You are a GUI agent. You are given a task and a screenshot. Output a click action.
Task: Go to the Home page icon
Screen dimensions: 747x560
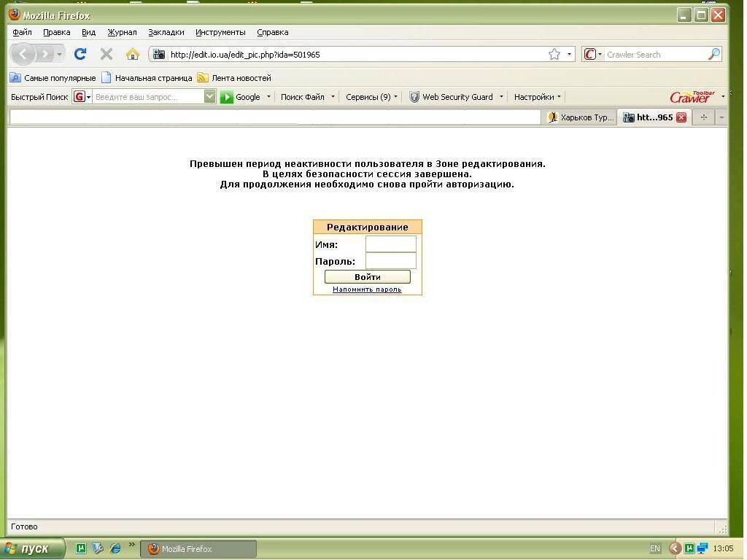pyautogui.click(x=132, y=54)
